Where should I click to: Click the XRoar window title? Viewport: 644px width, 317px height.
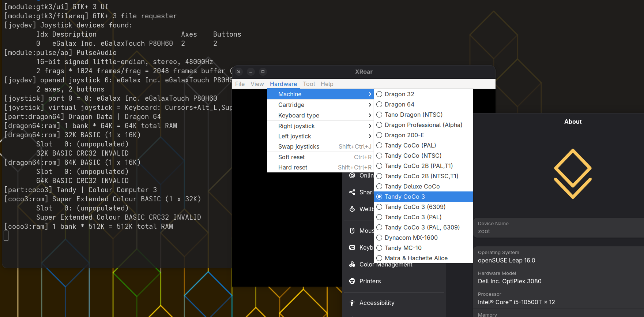coord(364,72)
